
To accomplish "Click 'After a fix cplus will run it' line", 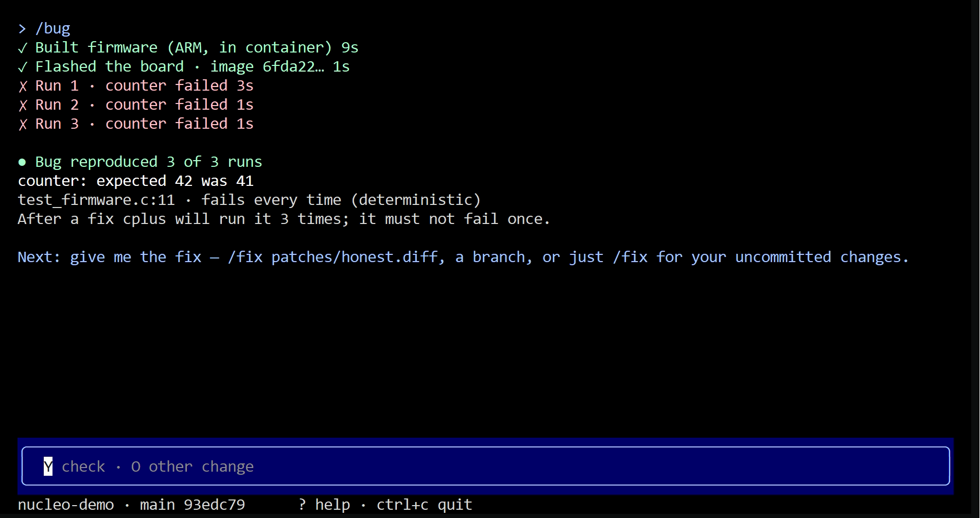I will click(x=284, y=219).
